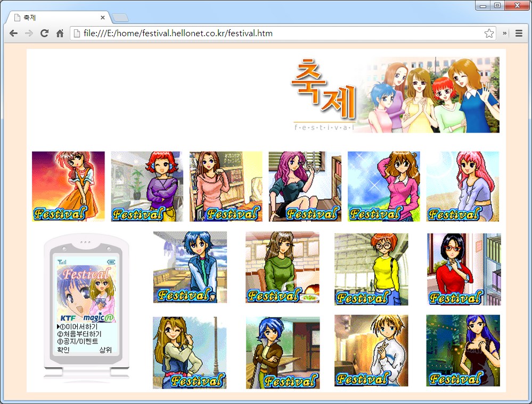
Task: Open thumbnail of girl in orange dress
Action: coord(68,186)
